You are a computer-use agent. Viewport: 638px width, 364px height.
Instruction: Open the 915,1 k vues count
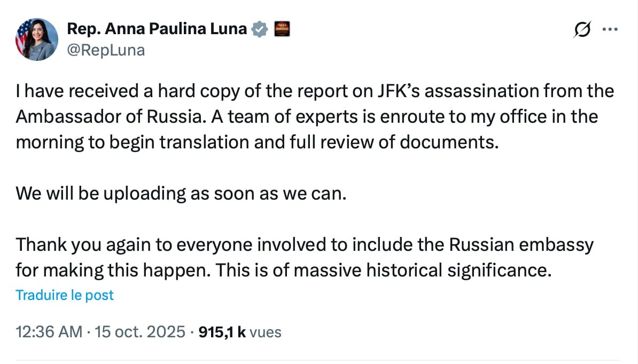click(239, 332)
